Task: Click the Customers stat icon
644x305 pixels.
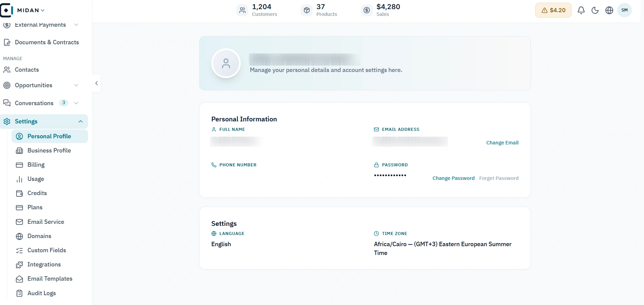Action: pos(242,10)
